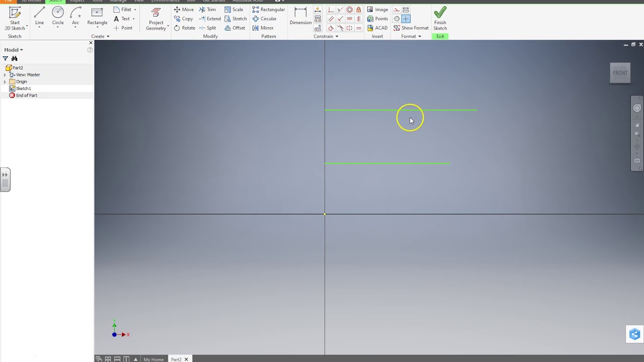Apply the fix lock constraint
Screen dimensions: 644x362
click(359, 10)
